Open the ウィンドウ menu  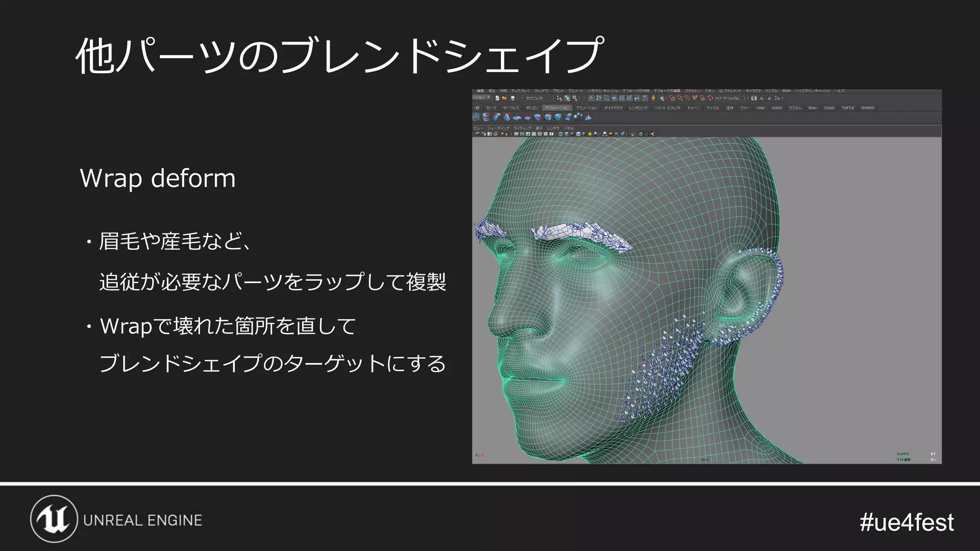click(x=541, y=91)
